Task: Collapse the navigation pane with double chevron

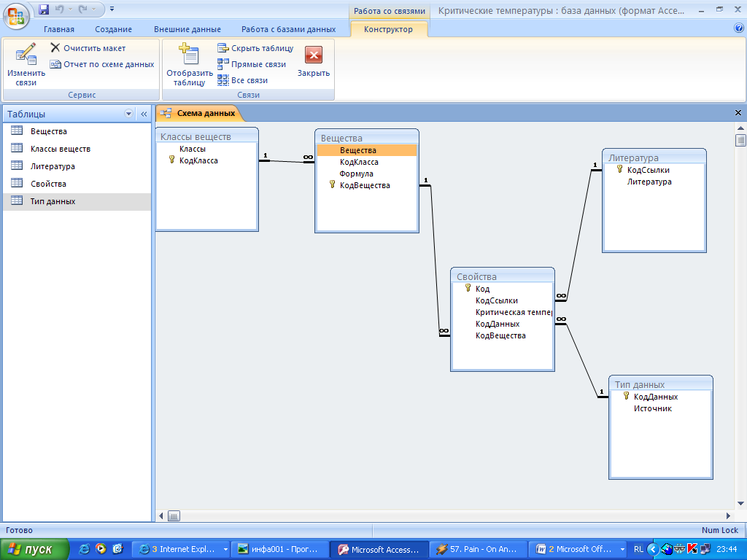Action: (x=144, y=114)
